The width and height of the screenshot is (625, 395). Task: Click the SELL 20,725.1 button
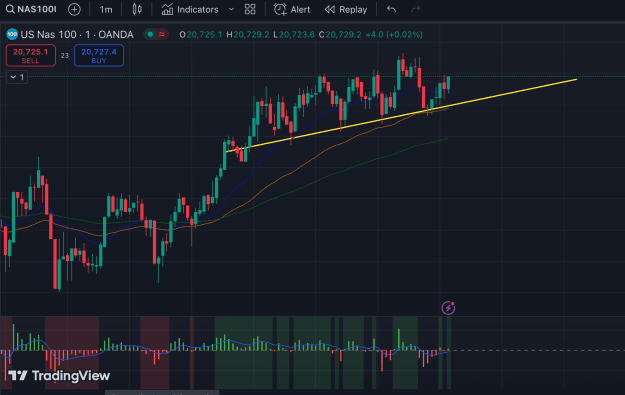pos(31,55)
